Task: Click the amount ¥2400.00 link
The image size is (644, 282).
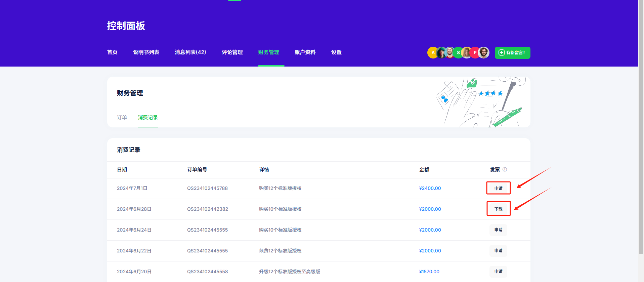Action: pos(430,188)
